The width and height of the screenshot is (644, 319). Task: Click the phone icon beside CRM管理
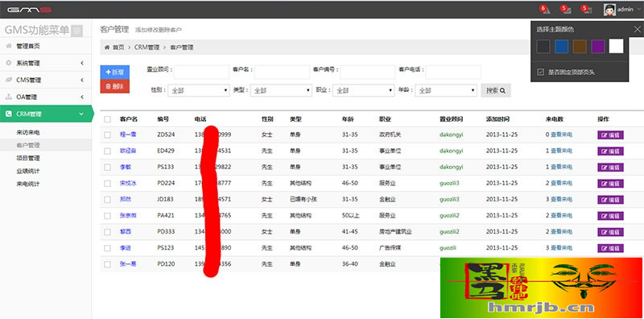(x=9, y=114)
